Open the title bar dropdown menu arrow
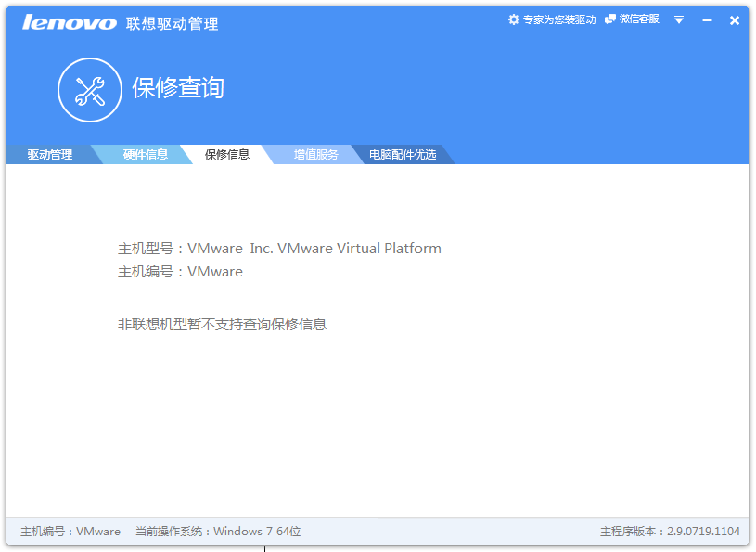 [679, 20]
